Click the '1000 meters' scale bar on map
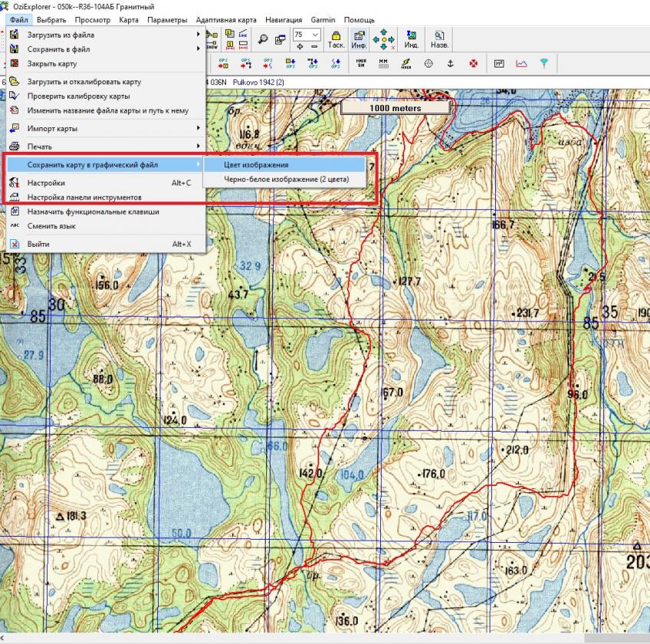The image size is (650, 644). (395, 108)
